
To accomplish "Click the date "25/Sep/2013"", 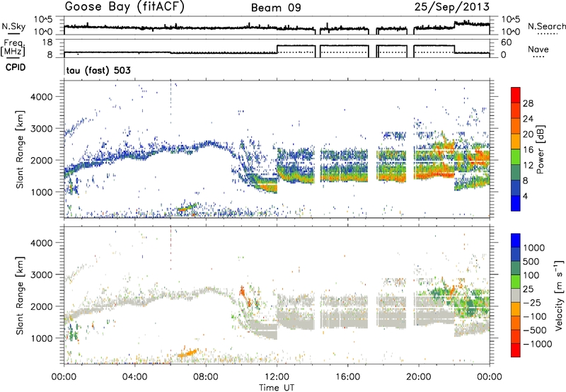I will [452, 6].
